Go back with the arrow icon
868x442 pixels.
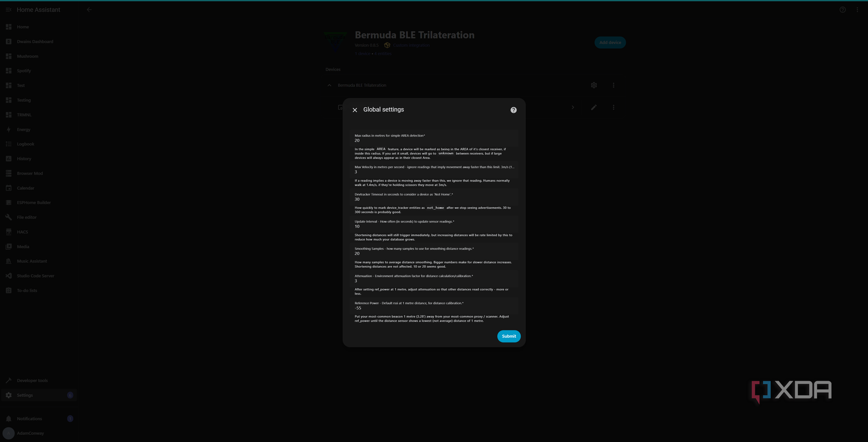point(89,10)
